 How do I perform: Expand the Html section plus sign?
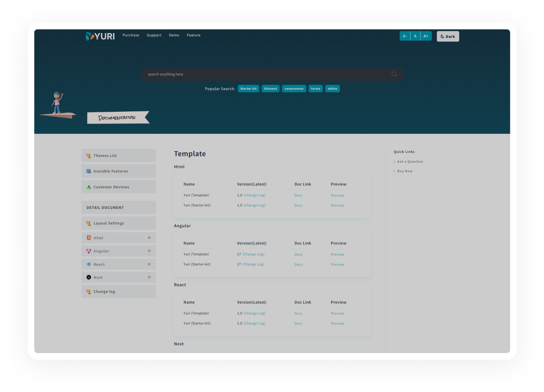tap(149, 238)
